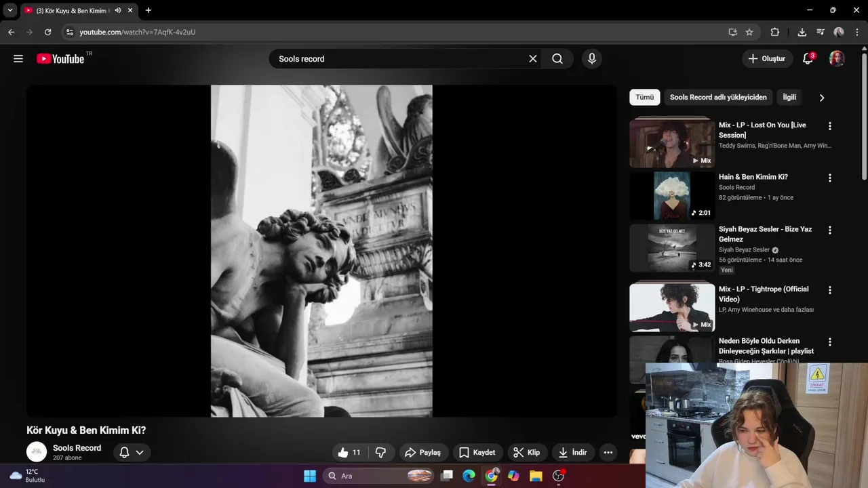
Task: Switch to Kör Kuyu browser tab
Action: coord(73,11)
